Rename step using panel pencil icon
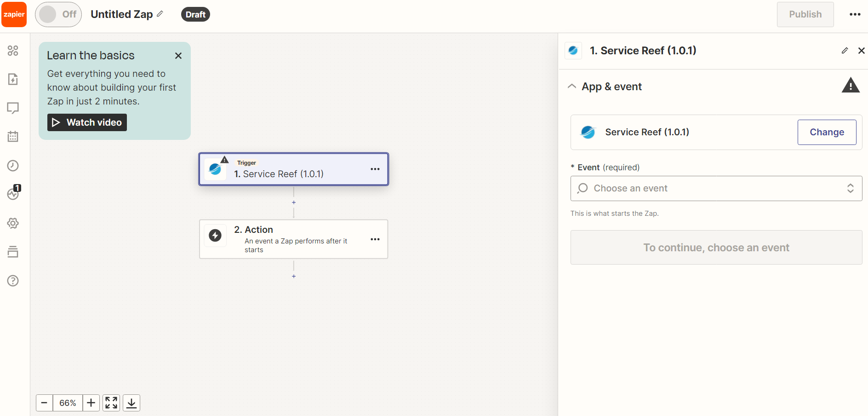The height and width of the screenshot is (416, 868). click(x=845, y=51)
